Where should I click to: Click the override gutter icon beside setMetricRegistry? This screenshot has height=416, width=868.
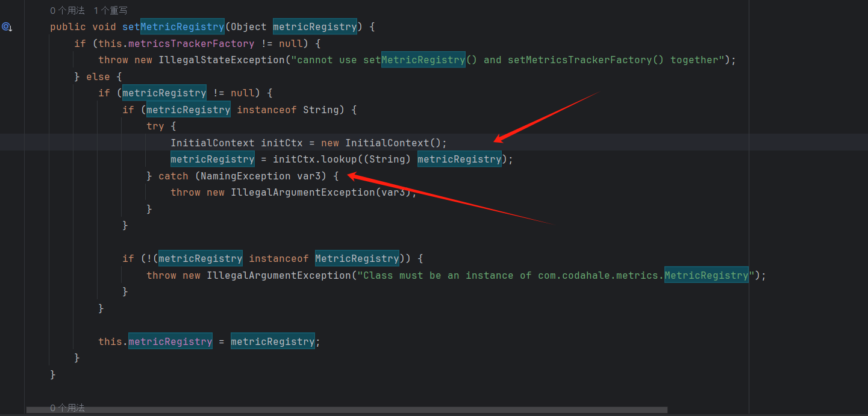point(7,27)
